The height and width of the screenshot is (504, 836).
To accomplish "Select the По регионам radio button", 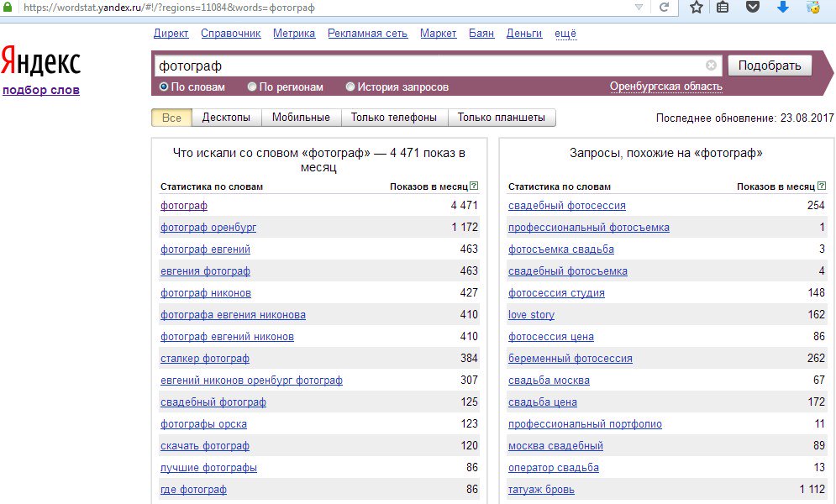I will pos(252,87).
